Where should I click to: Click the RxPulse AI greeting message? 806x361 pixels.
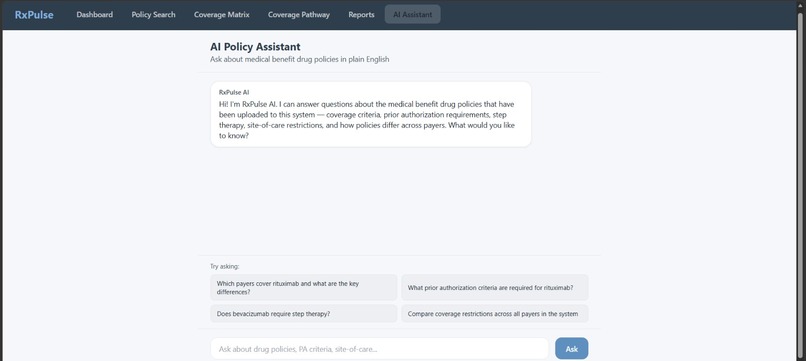click(x=371, y=114)
